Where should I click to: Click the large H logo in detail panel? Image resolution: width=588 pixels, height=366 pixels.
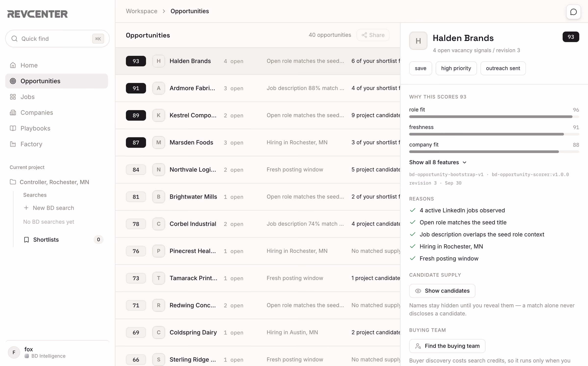click(418, 41)
